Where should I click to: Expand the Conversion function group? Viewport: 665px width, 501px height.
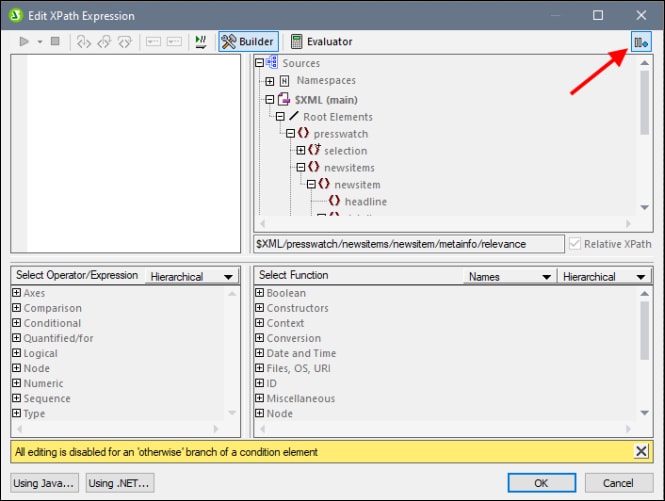click(260, 338)
